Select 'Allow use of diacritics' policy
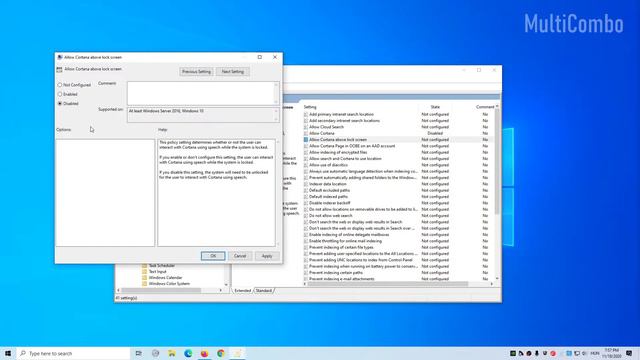The width and height of the screenshot is (640, 360). (x=328, y=165)
